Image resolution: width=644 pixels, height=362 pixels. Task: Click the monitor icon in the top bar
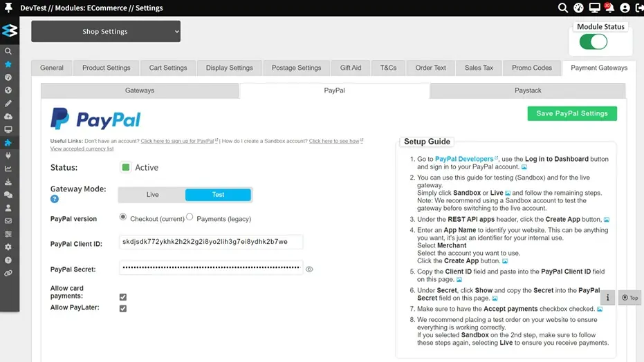pyautogui.click(x=594, y=8)
